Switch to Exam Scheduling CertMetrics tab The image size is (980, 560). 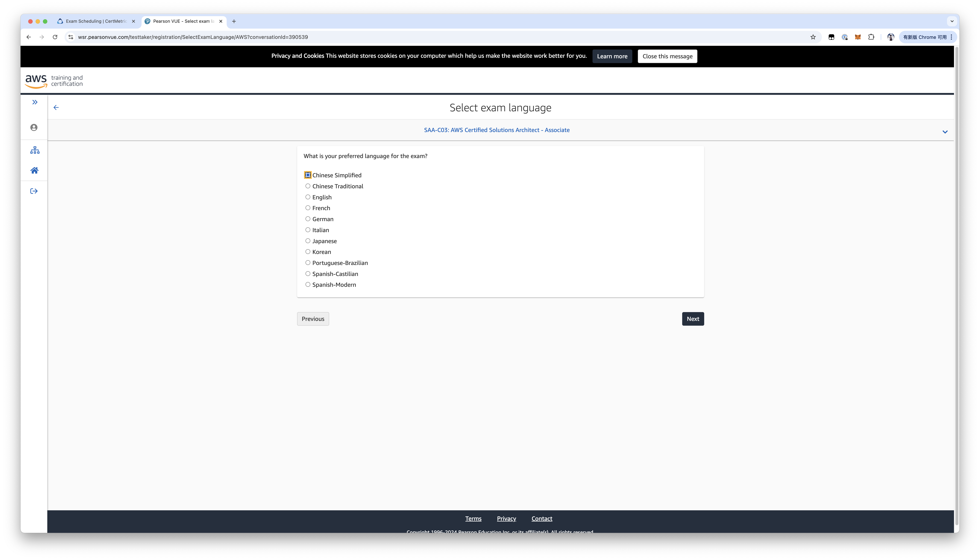coord(96,21)
